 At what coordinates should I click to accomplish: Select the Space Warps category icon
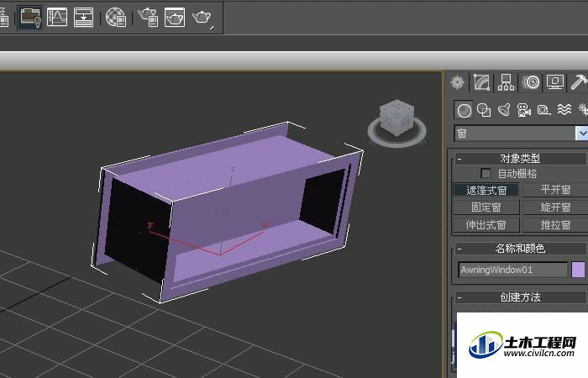pyautogui.click(x=564, y=110)
